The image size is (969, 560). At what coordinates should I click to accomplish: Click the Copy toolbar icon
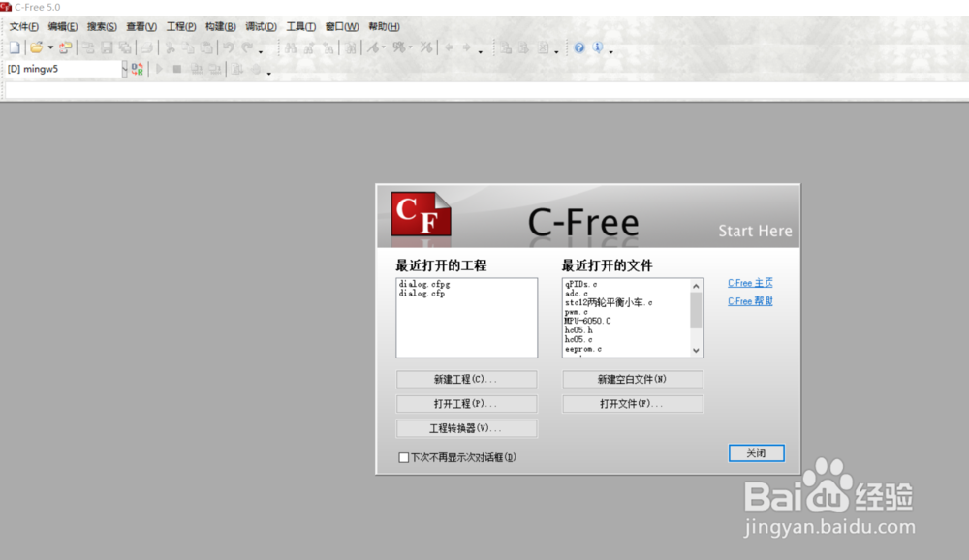[x=188, y=47]
